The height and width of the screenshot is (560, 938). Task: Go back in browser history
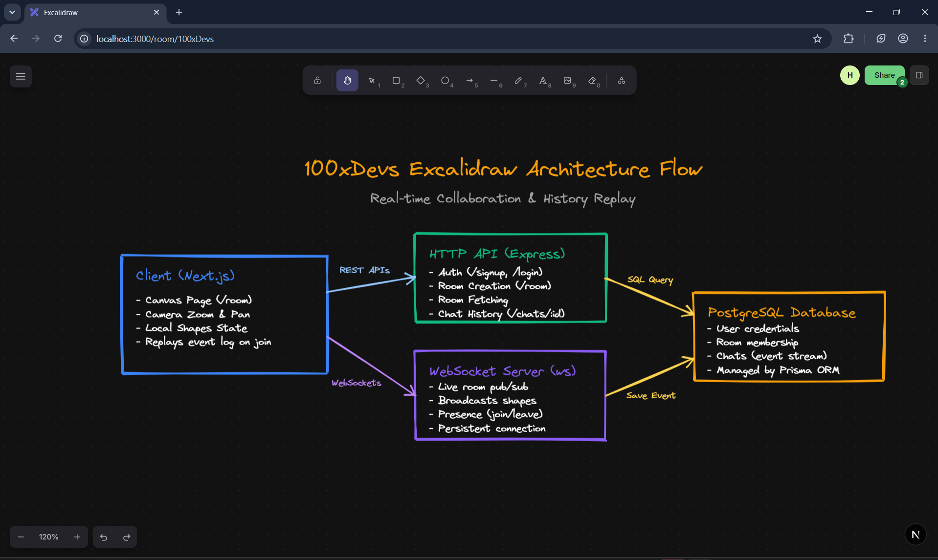click(x=14, y=39)
